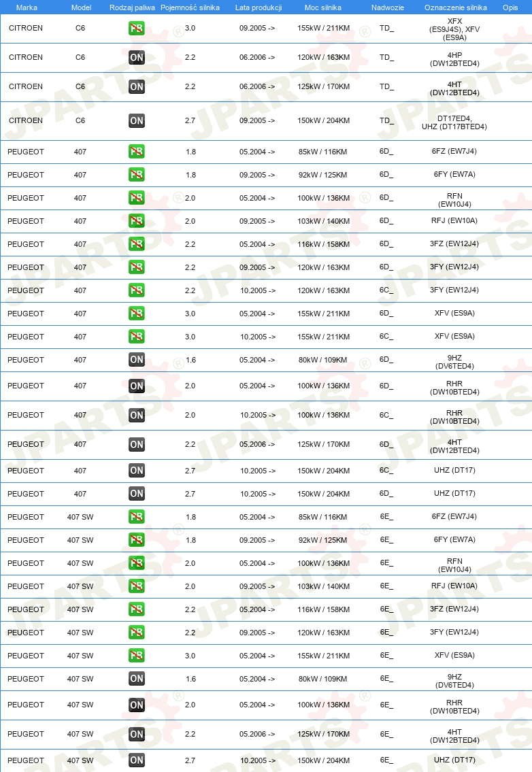Click the diesel icon in the 407 6D_ 4HT row
Image resolution: width=532 pixels, height=772 pixels.
click(x=137, y=445)
